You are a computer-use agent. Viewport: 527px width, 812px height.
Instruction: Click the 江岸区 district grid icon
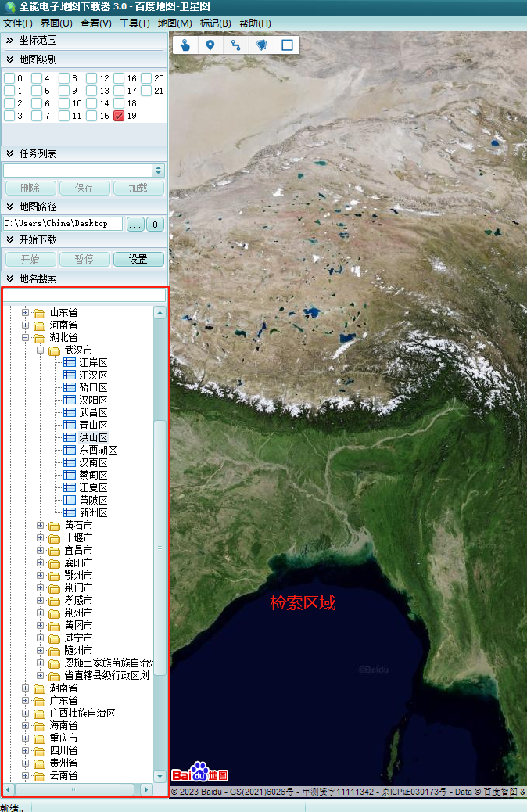point(69,362)
